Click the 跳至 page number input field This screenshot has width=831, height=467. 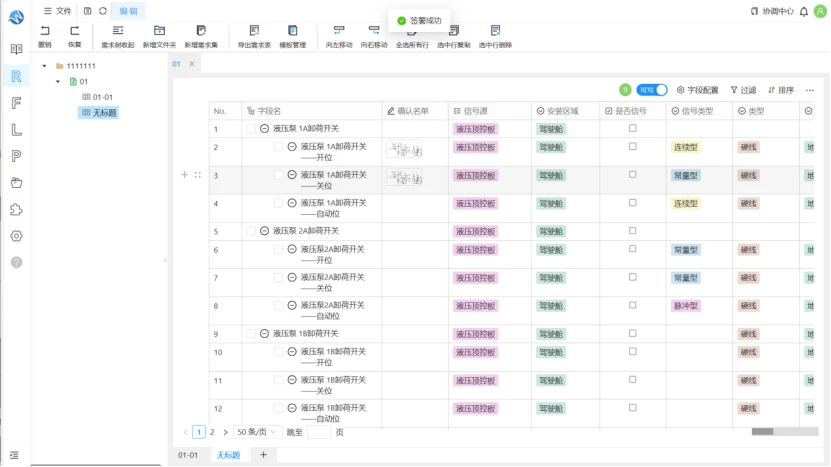tap(319, 433)
